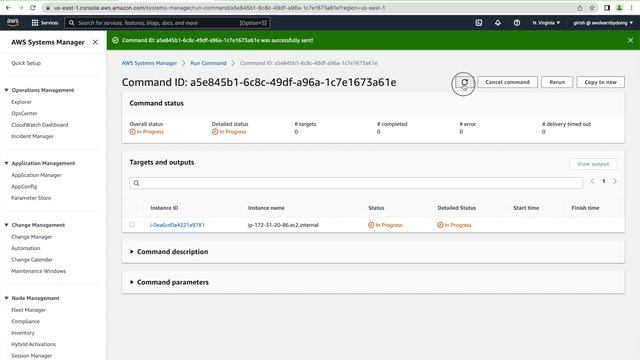The height and width of the screenshot is (360, 640).
Task: Open the help question mark icon
Action: tap(517, 23)
